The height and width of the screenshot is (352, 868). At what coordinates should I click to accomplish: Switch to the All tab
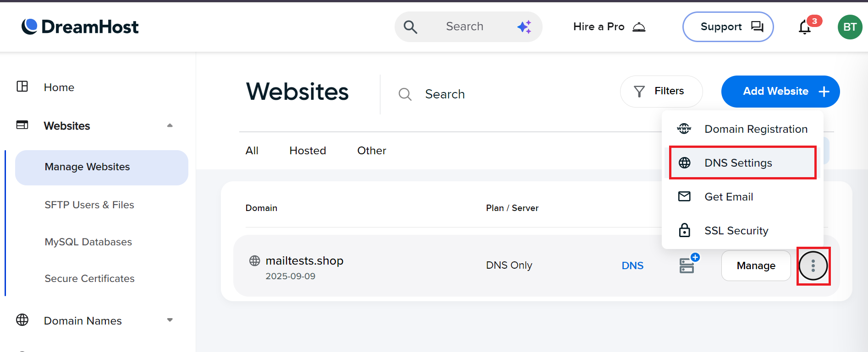pos(252,151)
